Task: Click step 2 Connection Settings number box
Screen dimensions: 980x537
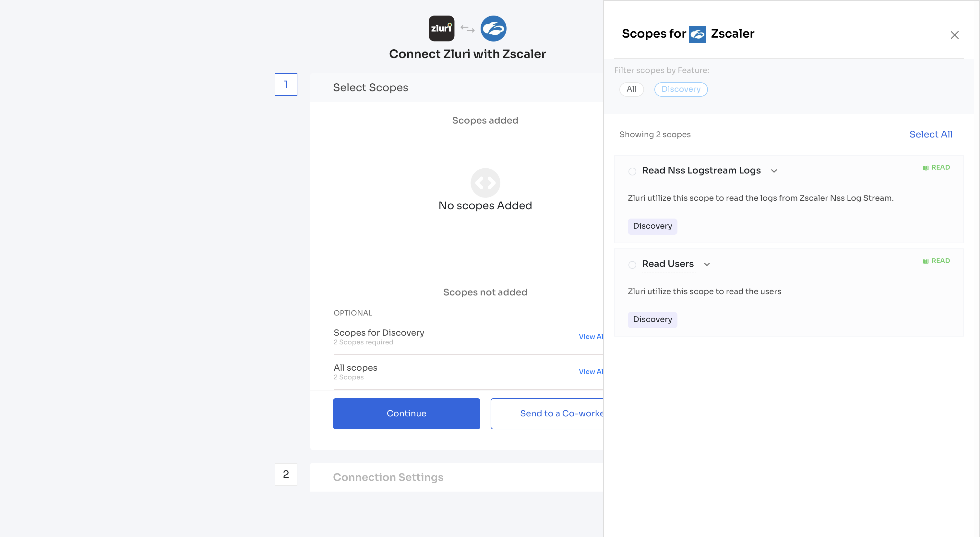Action: [286, 474]
